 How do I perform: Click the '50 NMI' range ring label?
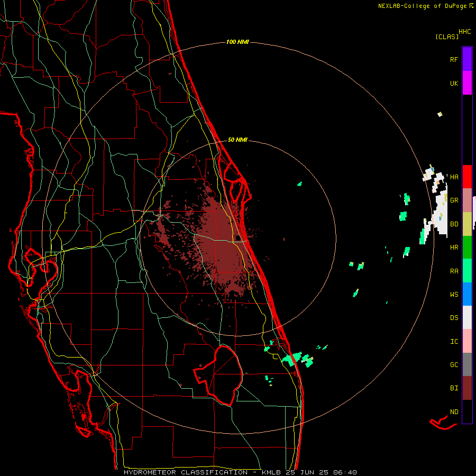click(x=237, y=140)
